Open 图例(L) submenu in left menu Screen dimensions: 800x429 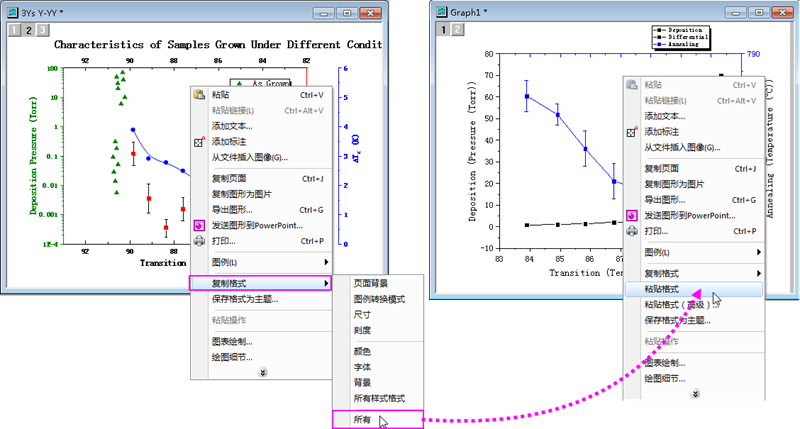click(x=261, y=262)
